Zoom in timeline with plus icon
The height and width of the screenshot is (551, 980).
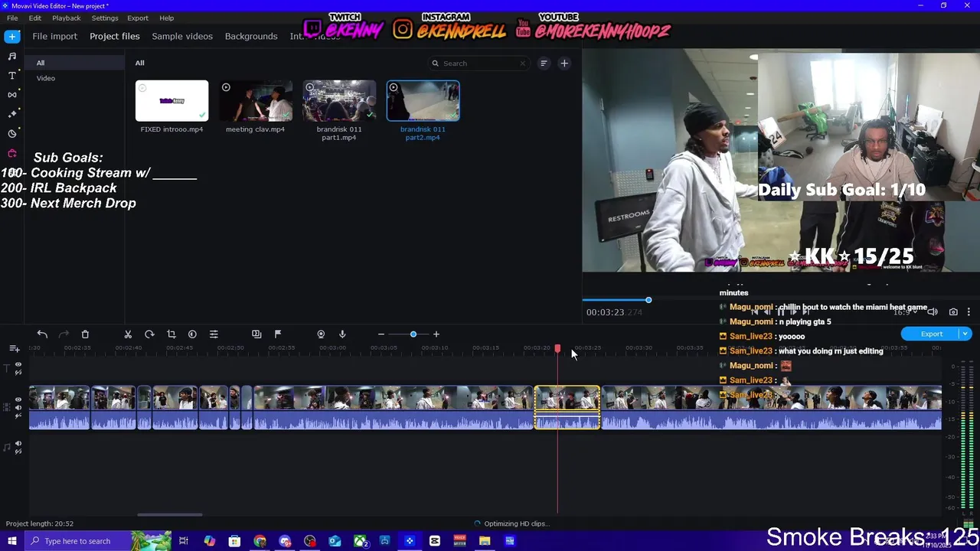436,334
